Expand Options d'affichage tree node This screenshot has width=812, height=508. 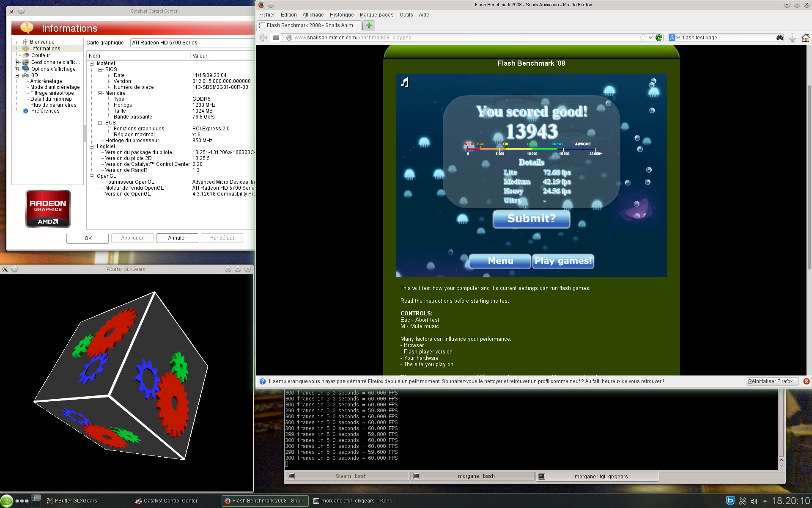click(x=17, y=69)
